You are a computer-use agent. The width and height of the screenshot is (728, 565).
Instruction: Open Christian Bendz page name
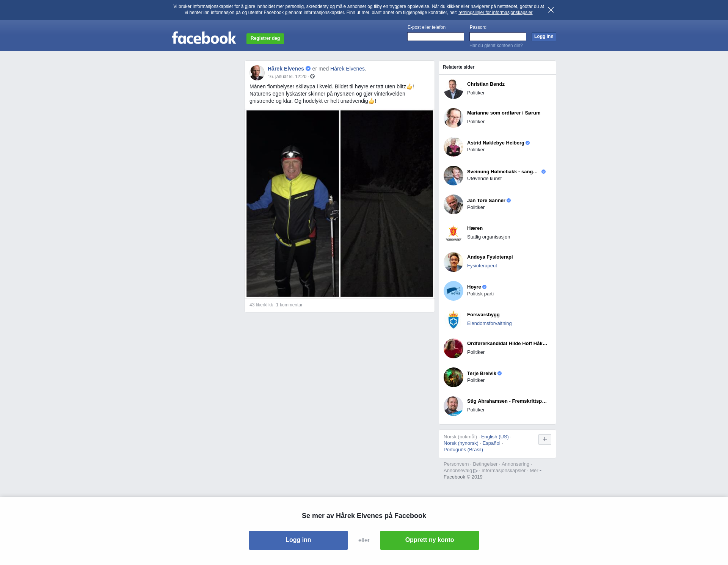click(486, 84)
